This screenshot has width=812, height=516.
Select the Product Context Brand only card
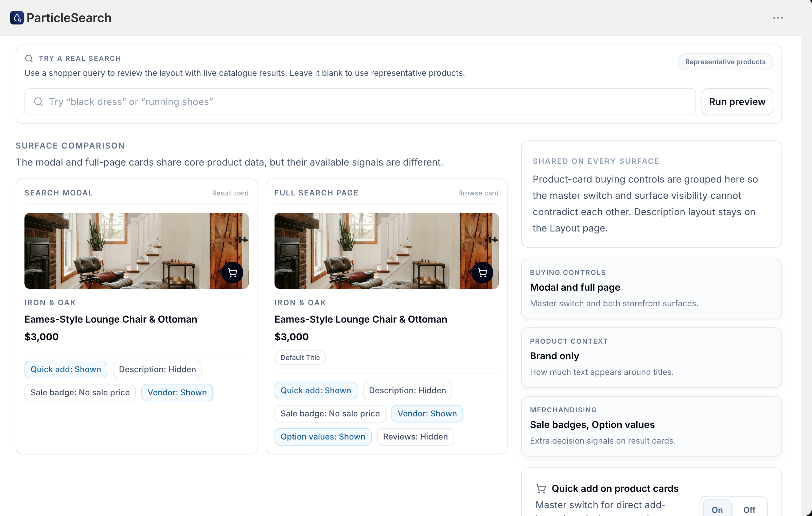coord(652,358)
